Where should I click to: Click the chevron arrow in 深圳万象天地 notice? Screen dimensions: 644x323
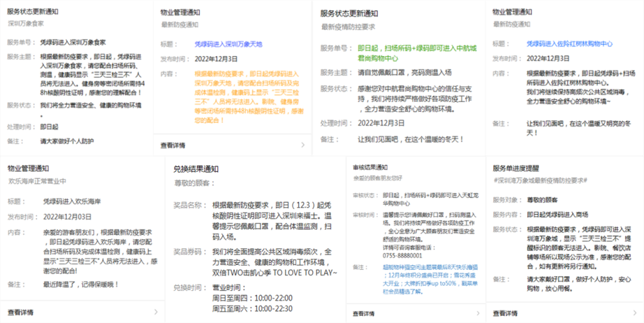click(302, 145)
